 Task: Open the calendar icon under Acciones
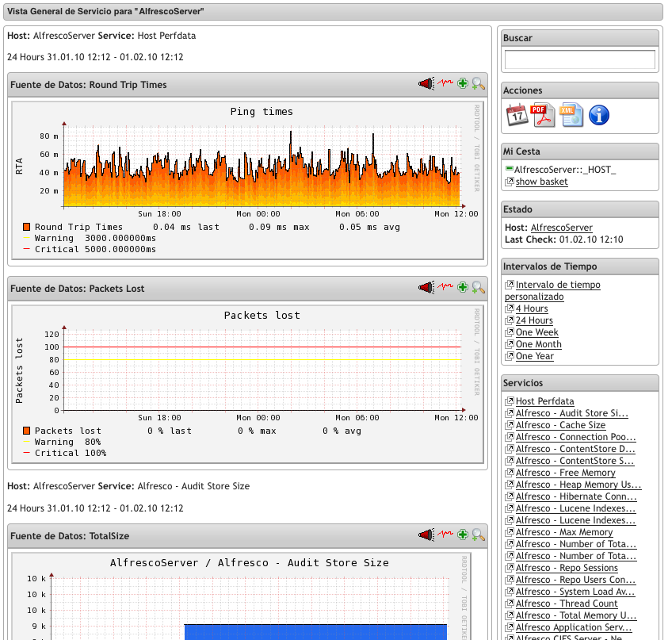click(x=517, y=115)
